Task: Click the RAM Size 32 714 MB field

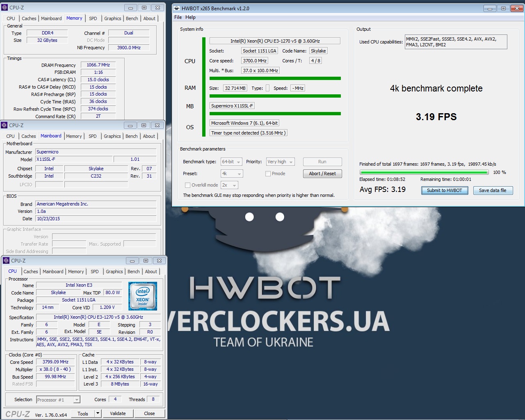Action: point(235,88)
